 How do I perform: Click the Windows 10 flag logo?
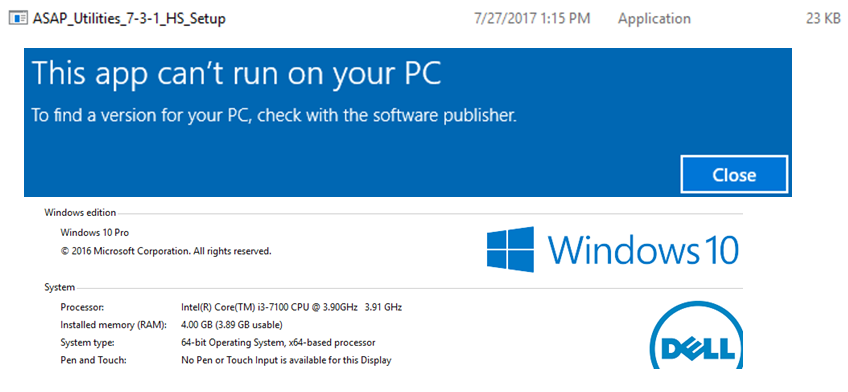510,249
